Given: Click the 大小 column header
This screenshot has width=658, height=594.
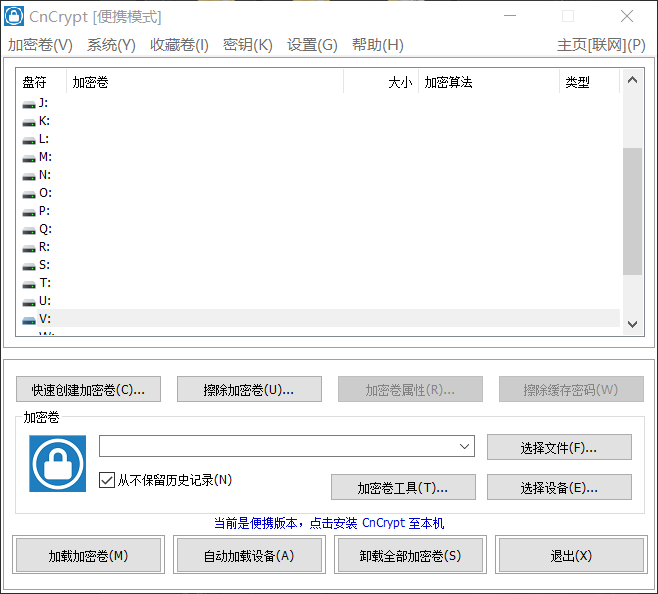Looking at the screenshot, I should point(381,82).
